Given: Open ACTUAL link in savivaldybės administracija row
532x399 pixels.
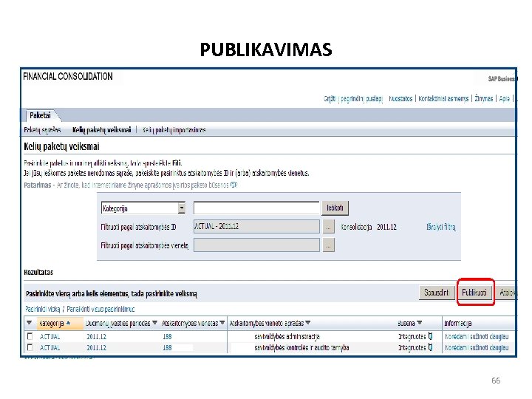Looking at the screenshot, I should point(50,337).
